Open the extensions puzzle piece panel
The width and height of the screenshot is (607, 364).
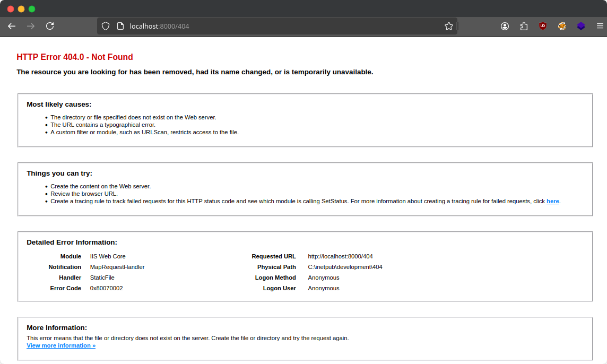(524, 25)
